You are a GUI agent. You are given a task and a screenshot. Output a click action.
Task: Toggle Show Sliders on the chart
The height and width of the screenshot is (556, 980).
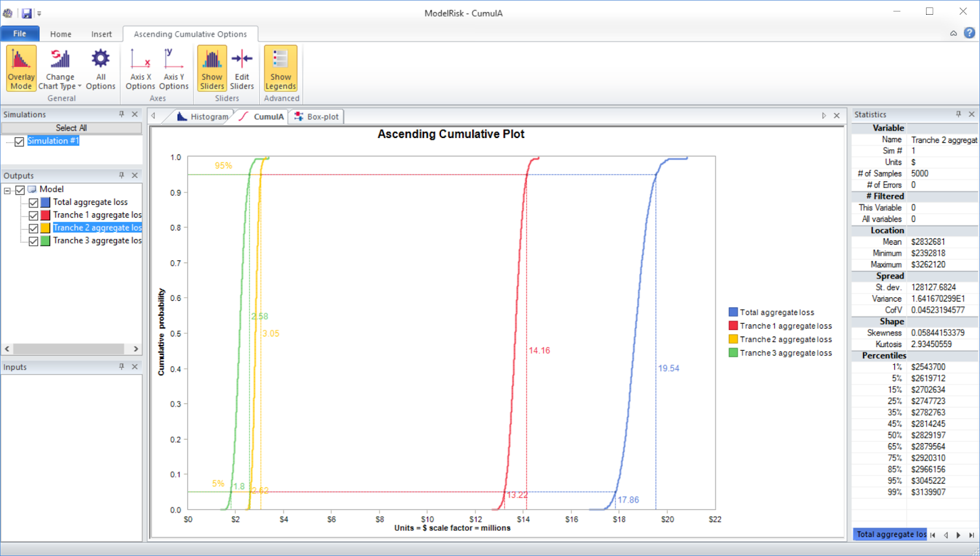(x=212, y=67)
